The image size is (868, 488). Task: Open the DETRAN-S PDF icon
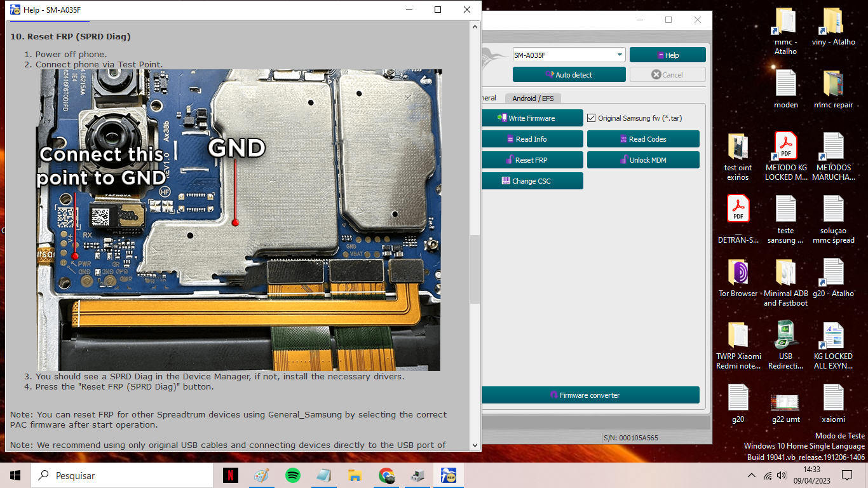point(738,219)
